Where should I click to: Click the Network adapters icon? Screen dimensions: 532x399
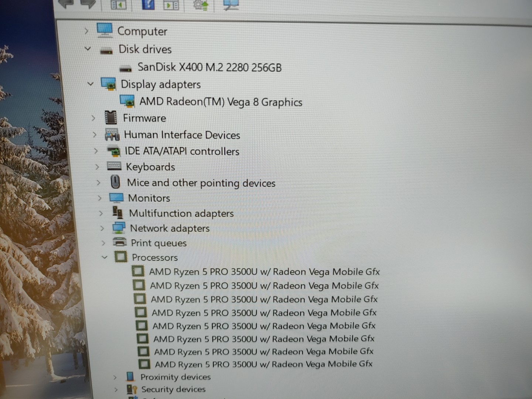coord(119,228)
